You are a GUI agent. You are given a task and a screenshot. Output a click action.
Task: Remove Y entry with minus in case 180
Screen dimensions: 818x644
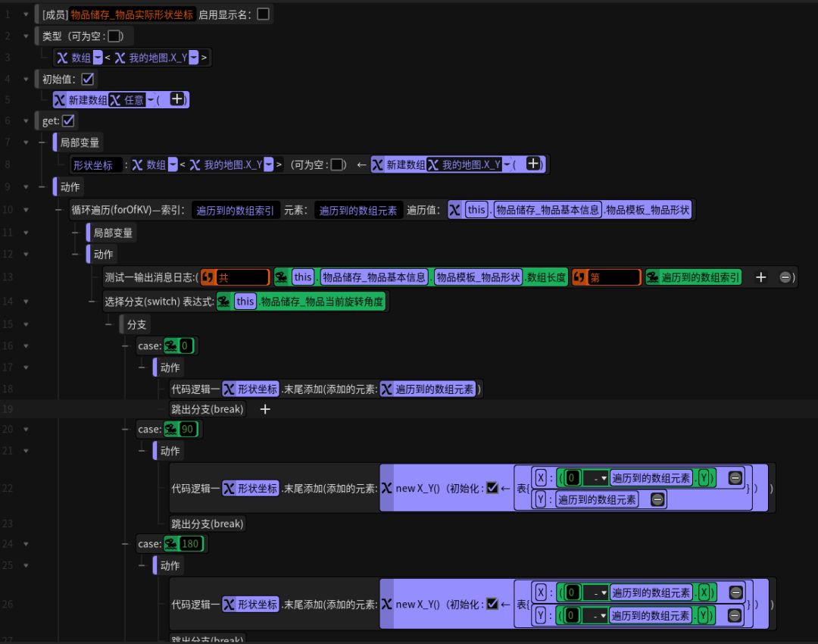click(735, 615)
